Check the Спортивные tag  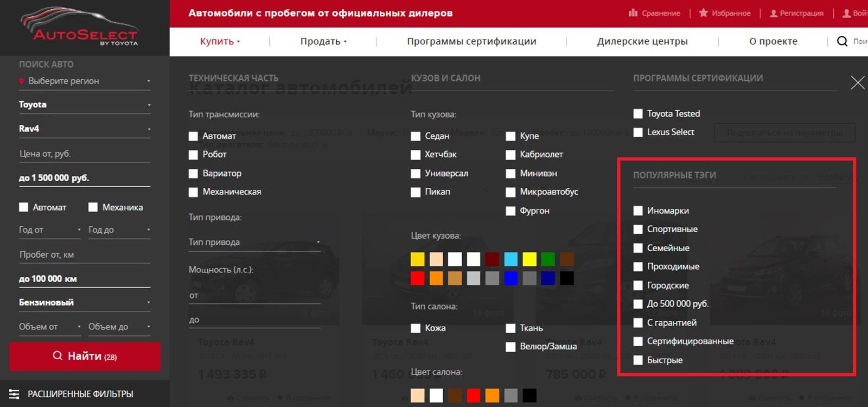pos(638,230)
